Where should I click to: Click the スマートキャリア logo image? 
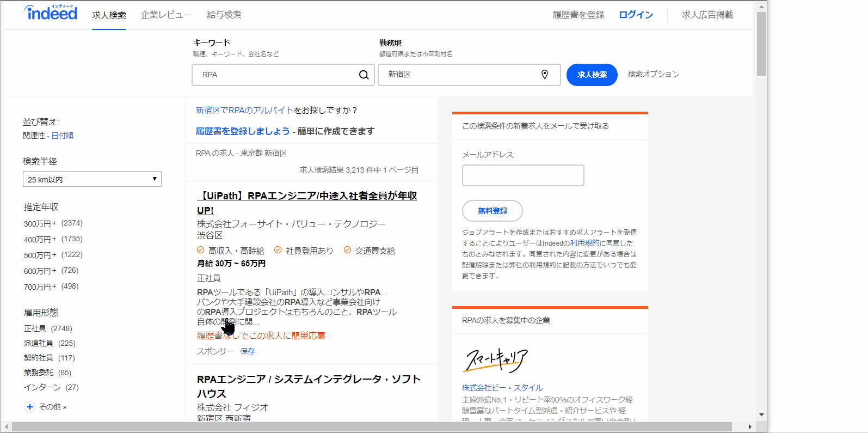495,360
